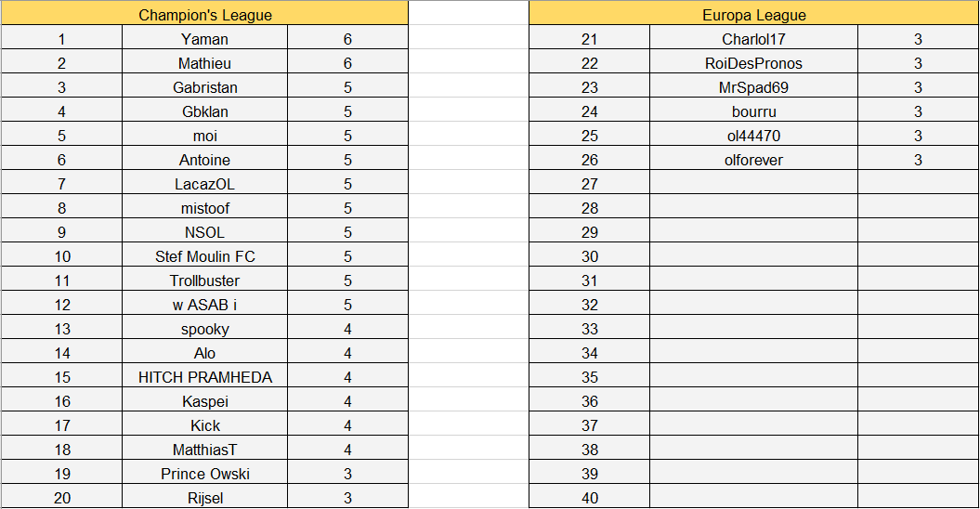Click the RoiDesPronos cell
Viewport: 980px width, 509px height.
point(753,63)
